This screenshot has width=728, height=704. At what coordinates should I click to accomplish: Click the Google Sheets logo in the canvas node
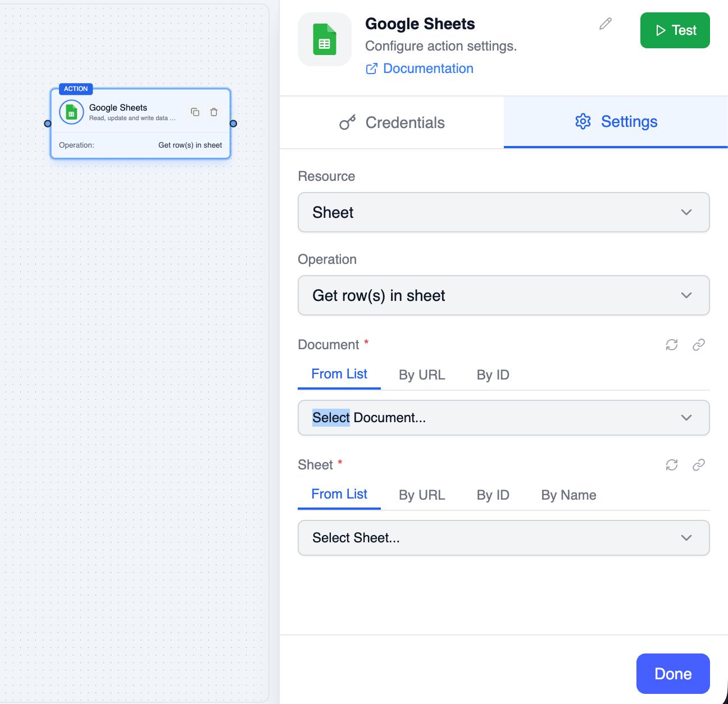(71, 112)
